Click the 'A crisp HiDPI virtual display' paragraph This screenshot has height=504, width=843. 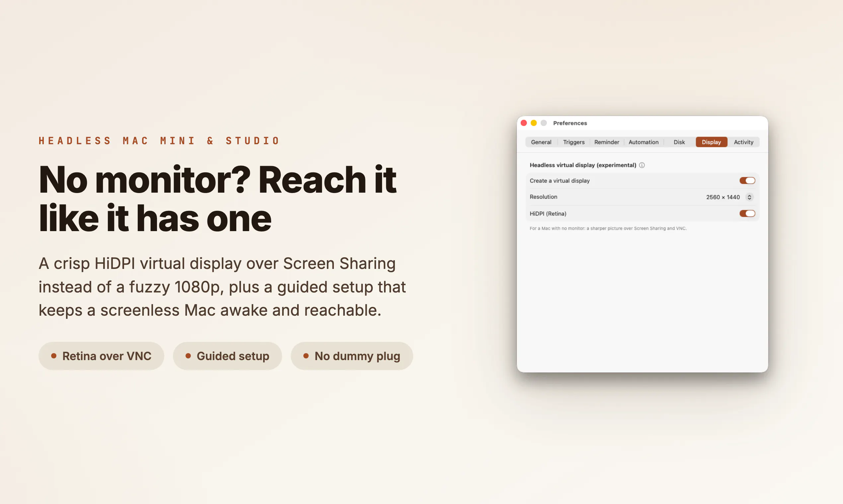222,287
